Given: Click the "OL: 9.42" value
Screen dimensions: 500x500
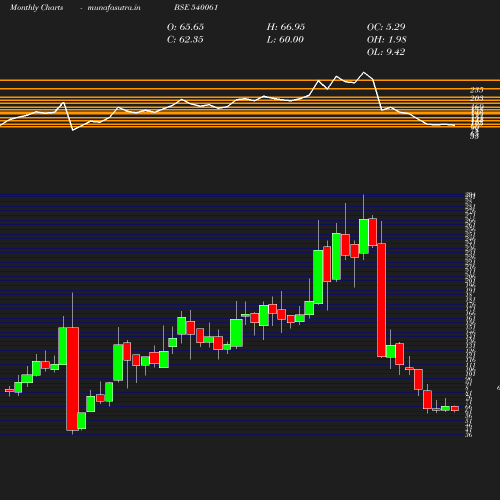Looking at the screenshot, I should click(x=386, y=52).
